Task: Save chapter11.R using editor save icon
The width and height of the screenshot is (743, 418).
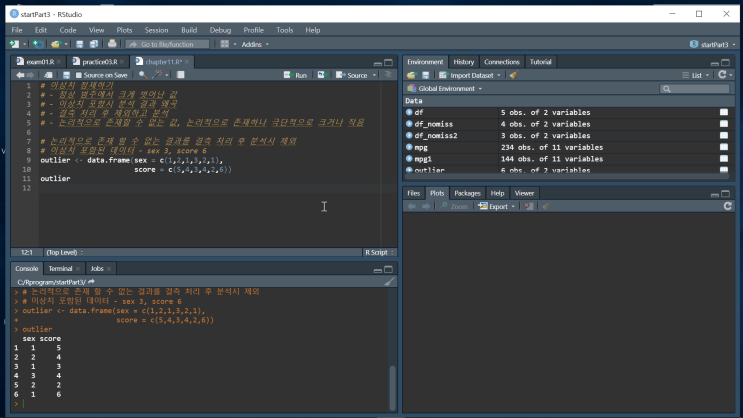Action: 66,75
